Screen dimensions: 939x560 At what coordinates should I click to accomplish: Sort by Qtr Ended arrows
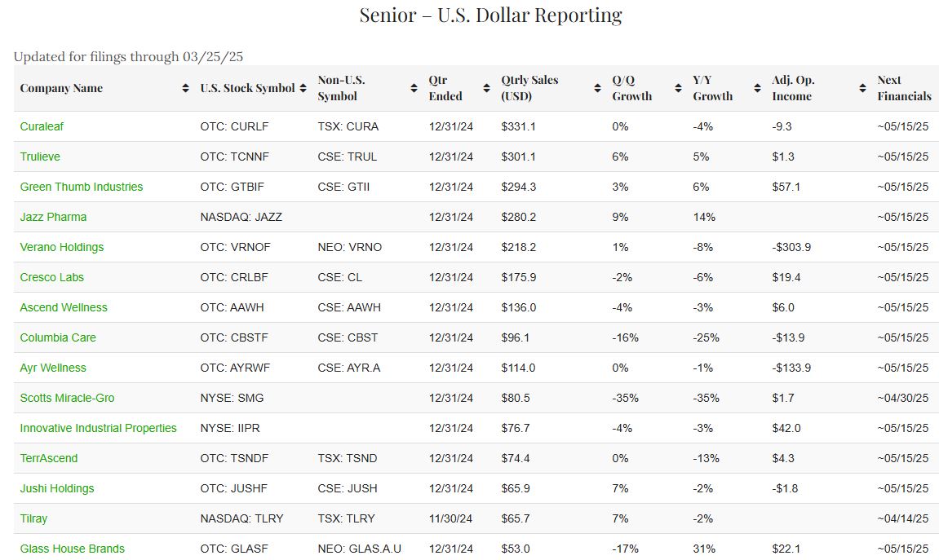[486, 88]
